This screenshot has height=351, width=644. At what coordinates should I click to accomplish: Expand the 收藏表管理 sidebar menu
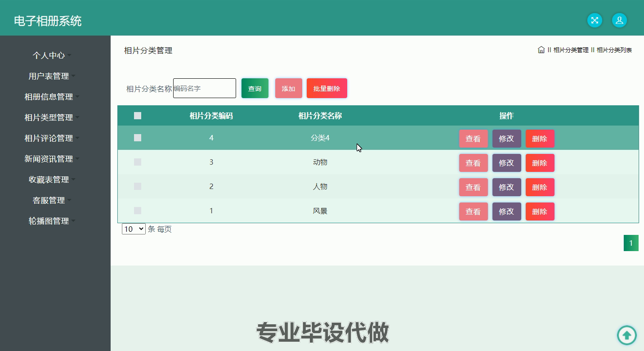point(52,180)
